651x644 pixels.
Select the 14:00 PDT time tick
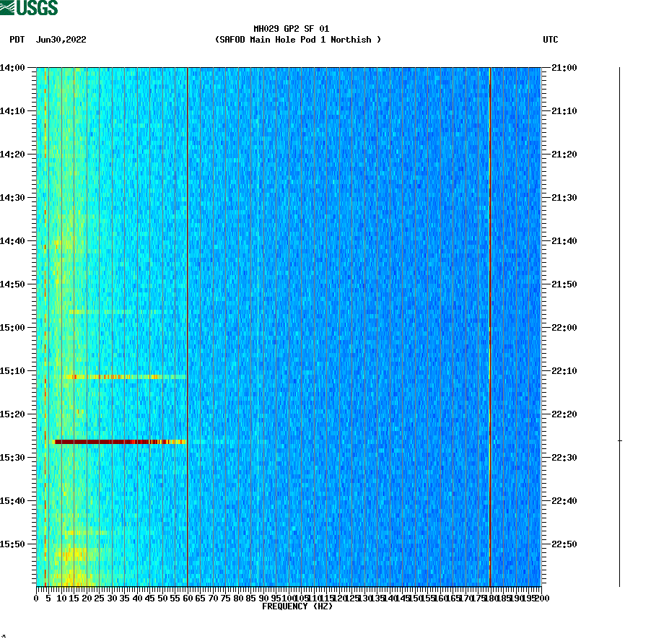pos(14,68)
